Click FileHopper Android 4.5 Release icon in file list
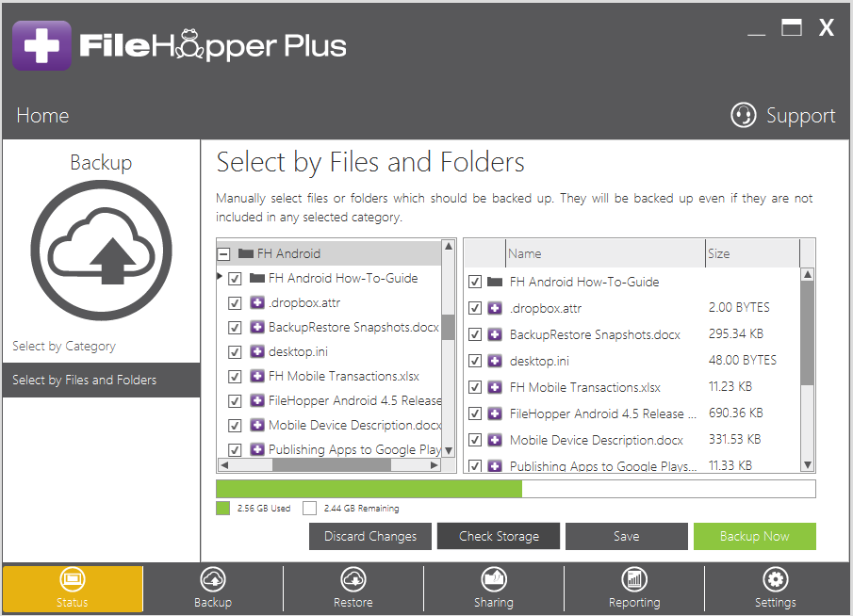This screenshot has height=616, width=853. pos(495,413)
